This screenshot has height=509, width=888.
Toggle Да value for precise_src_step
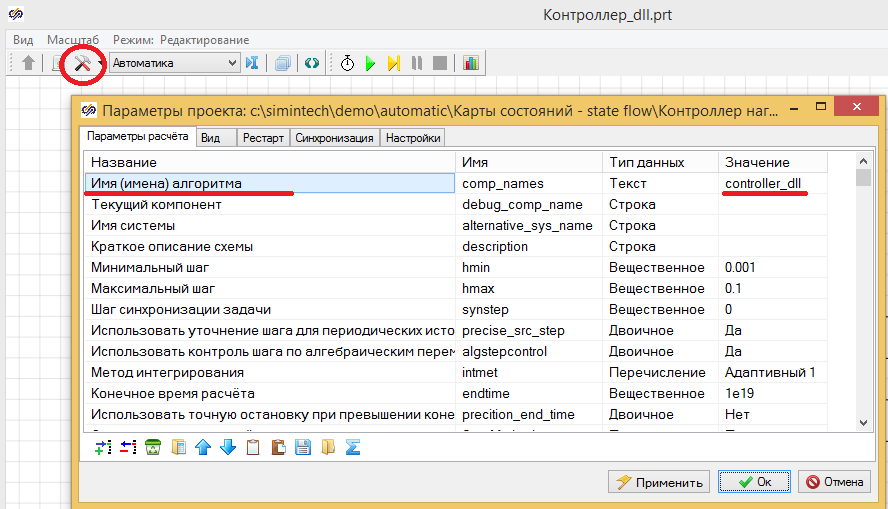click(773, 330)
